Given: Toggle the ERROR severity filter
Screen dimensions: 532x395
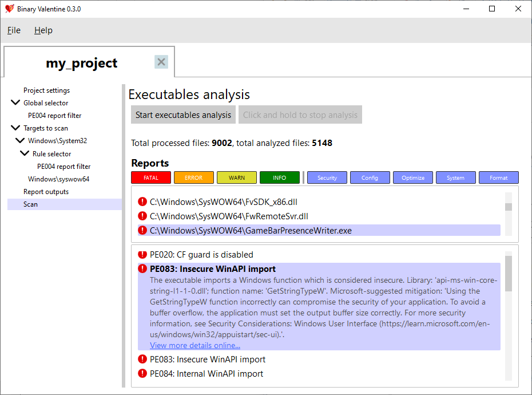Looking at the screenshot, I should pos(194,177).
